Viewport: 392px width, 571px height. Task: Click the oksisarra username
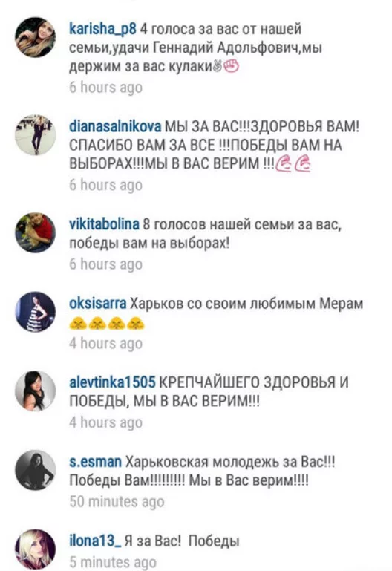click(x=97, y=304)
